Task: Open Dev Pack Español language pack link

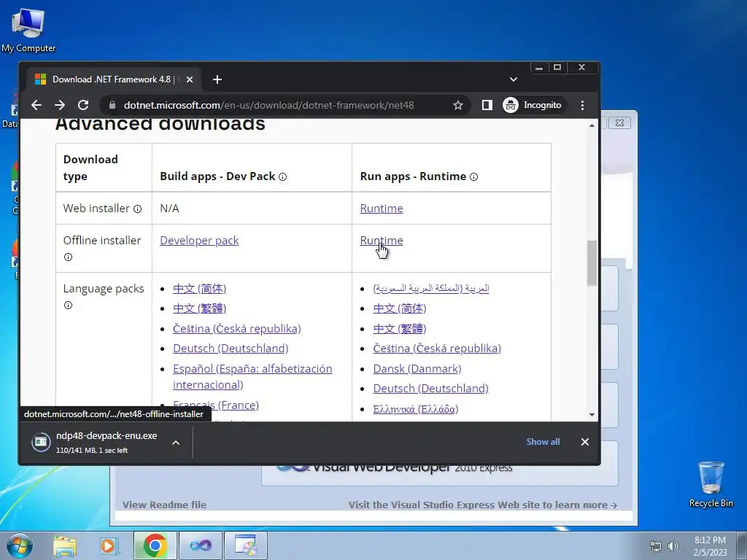Action: tap(252, 377)
